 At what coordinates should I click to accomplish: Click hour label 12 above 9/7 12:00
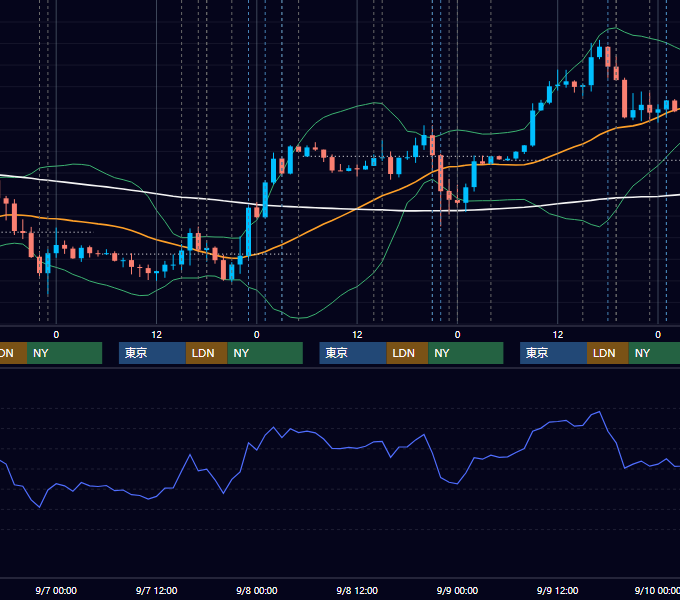(x=157, y=335)
